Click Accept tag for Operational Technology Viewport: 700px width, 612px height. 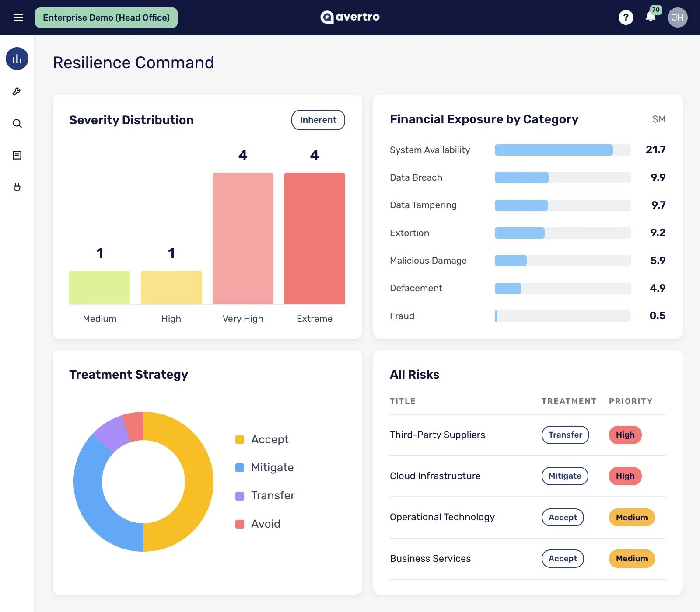(x=563, y=518)
